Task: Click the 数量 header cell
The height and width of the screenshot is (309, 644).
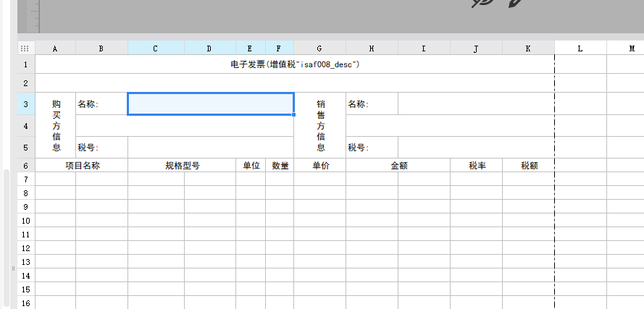Action: pyautogui.click(x=280, y=166)
